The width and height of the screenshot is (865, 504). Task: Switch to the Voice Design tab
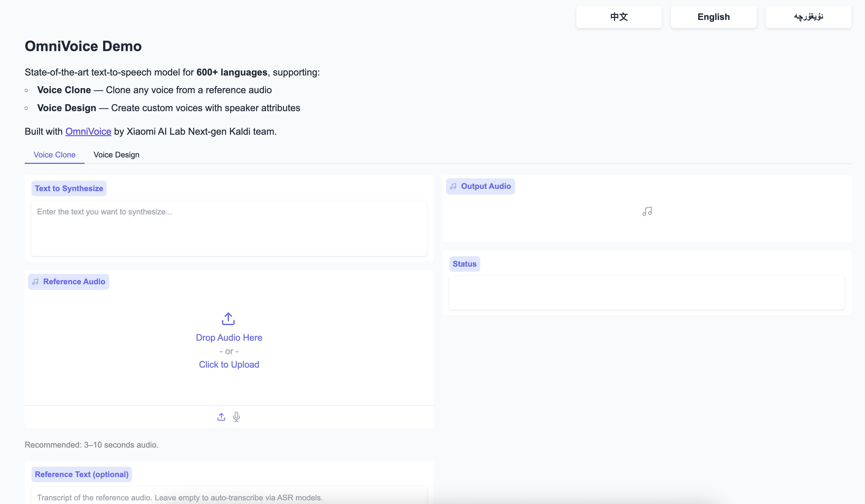(x=116, y=155)
